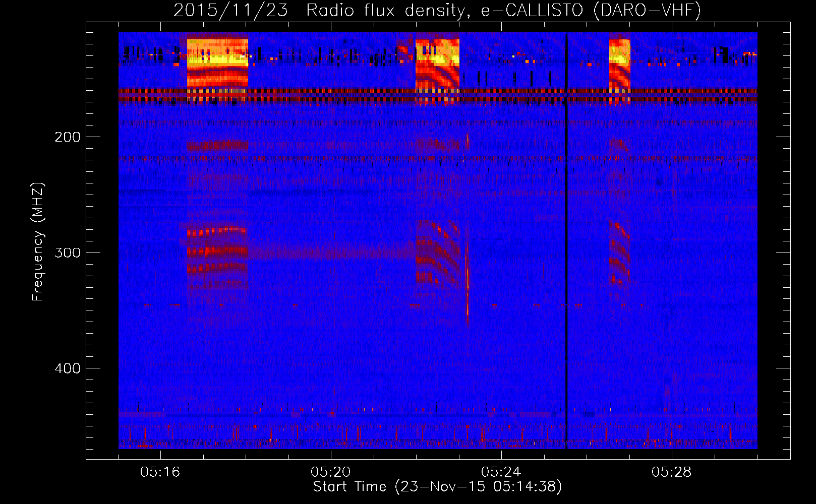Click the plot title mentioning e-CALLISTO (DARO-VHF)

437,10
